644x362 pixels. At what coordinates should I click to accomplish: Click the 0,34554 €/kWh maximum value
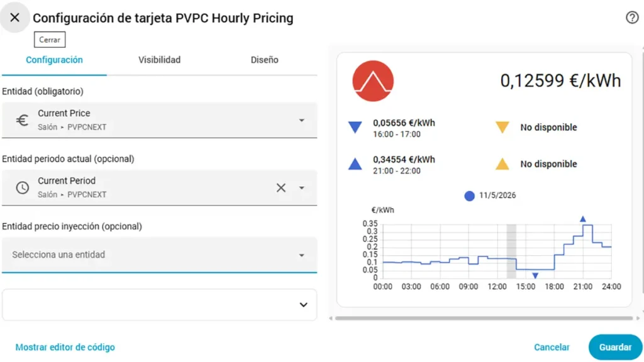pos(404,159)
